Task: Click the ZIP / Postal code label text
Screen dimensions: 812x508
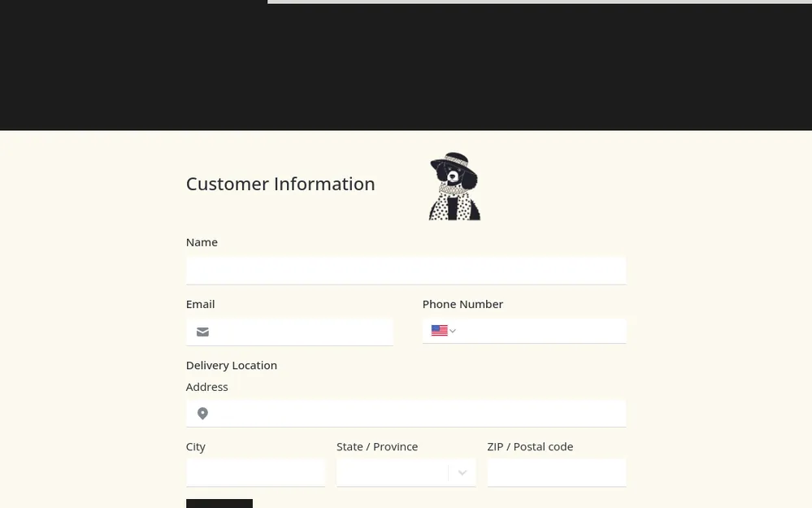Action: (x=530, y=446)
